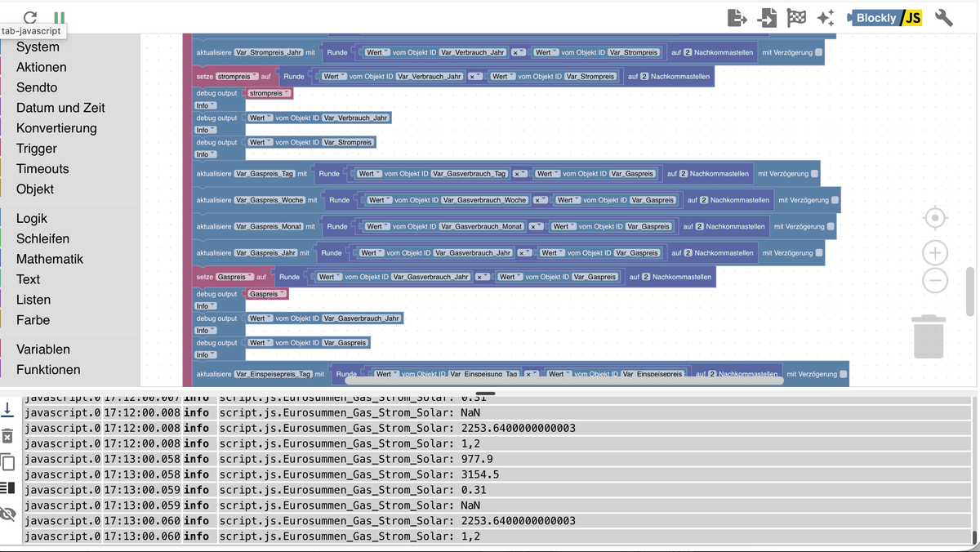This screenshot has width=980, height=552.
Task: Zoom out of the Blockly workspace
Action: click(x=935, y=281)
